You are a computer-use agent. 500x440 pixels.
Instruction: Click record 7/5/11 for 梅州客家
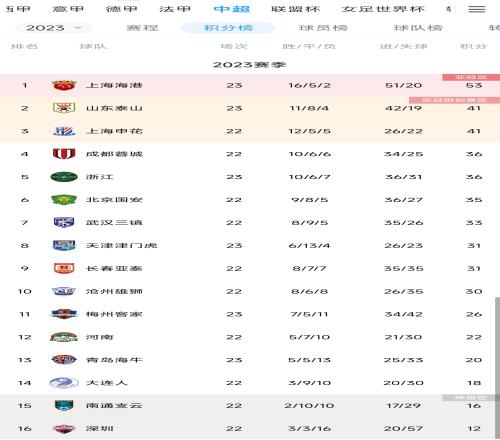click(309, 314)
